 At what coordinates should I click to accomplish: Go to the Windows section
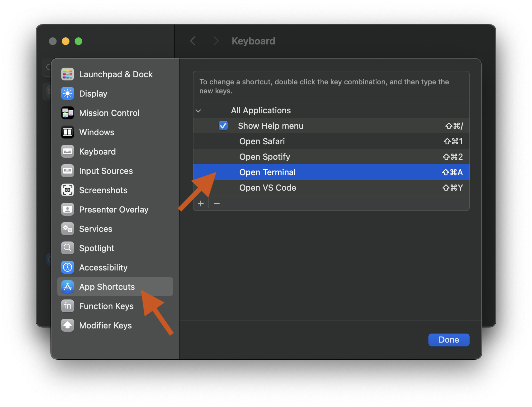[96, 132]
